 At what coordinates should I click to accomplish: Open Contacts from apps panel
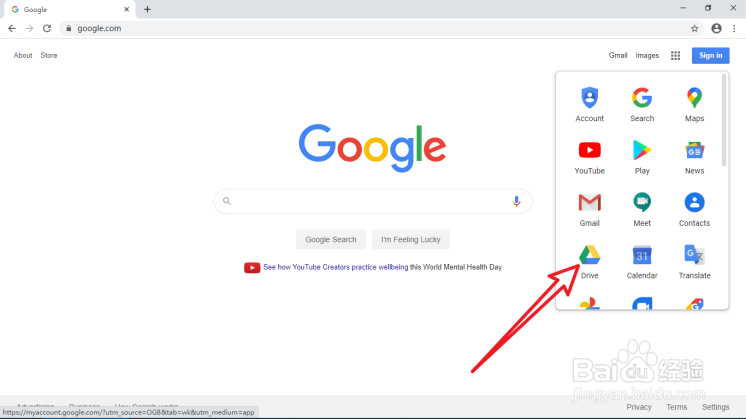(694, 210)
